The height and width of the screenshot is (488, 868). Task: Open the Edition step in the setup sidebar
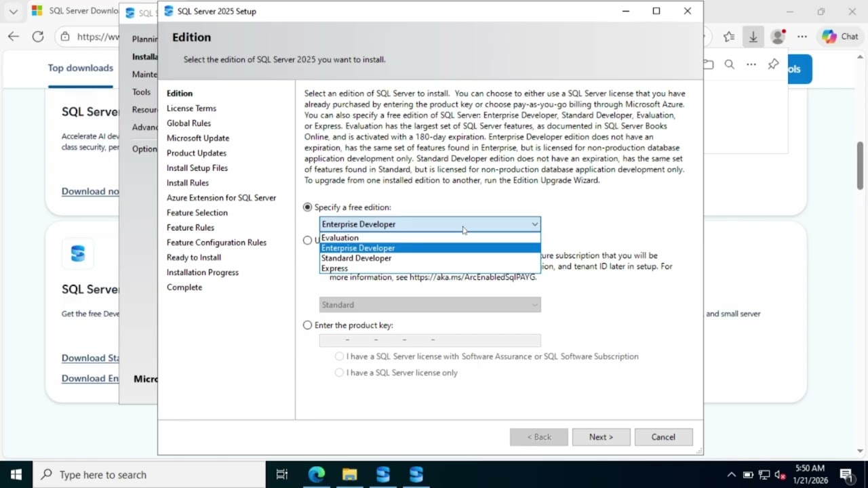(x=180, y=94)
